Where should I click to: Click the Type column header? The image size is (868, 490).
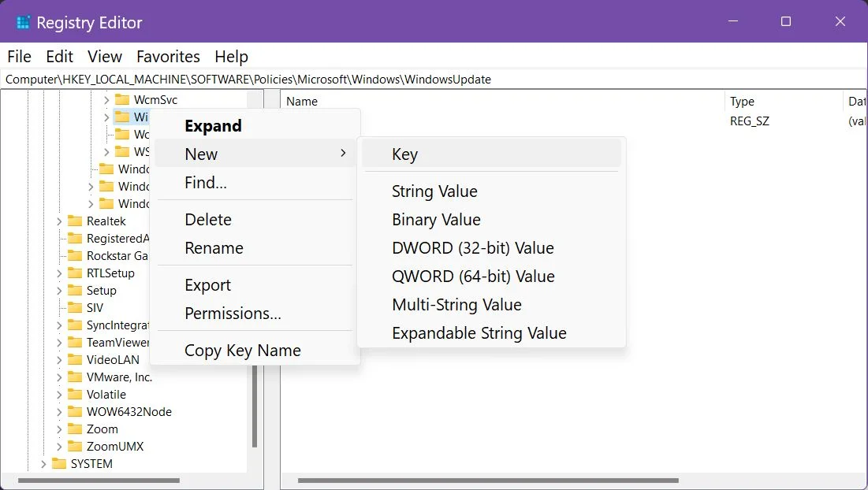pyautogui.click(x=784, y=101)
